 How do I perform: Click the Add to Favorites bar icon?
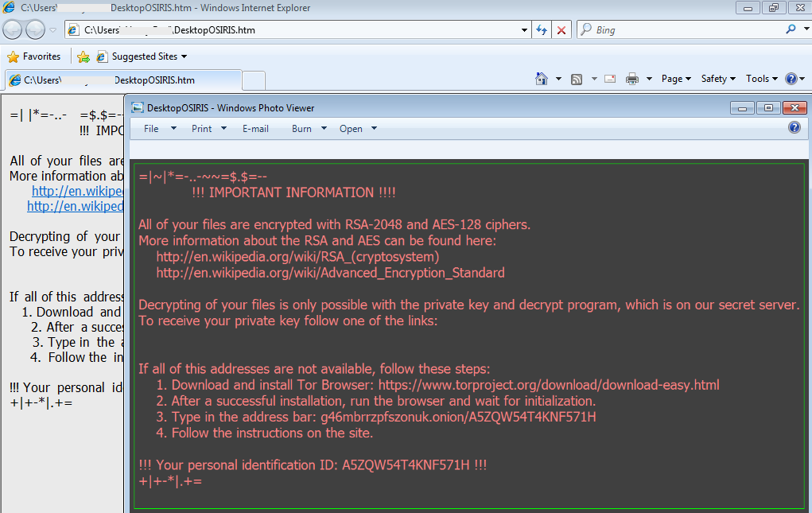tap(84, 56)
